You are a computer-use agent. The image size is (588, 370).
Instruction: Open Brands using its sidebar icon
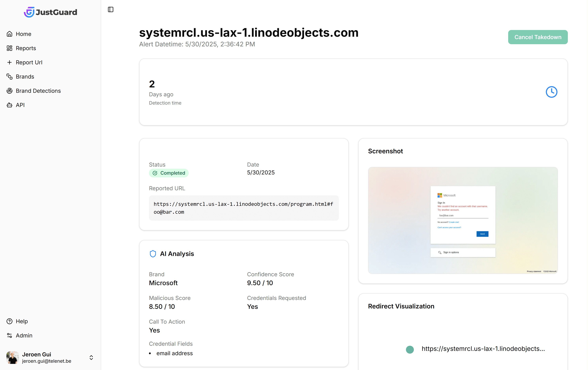[x=9, y=76]
